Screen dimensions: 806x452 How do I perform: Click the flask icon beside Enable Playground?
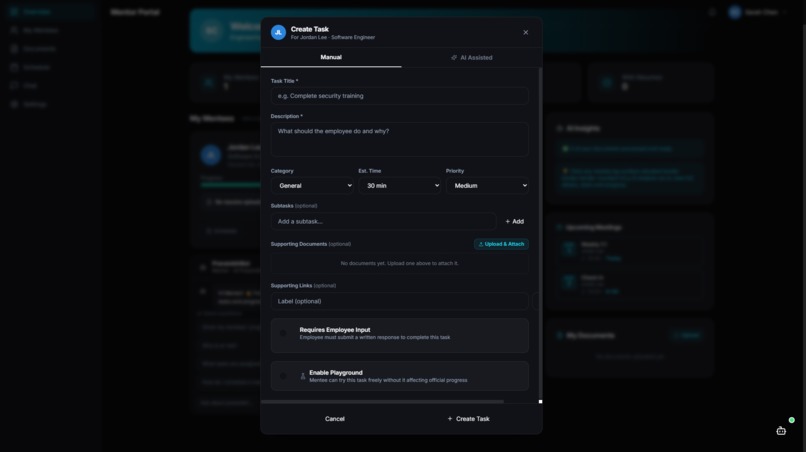coord(303,376)
